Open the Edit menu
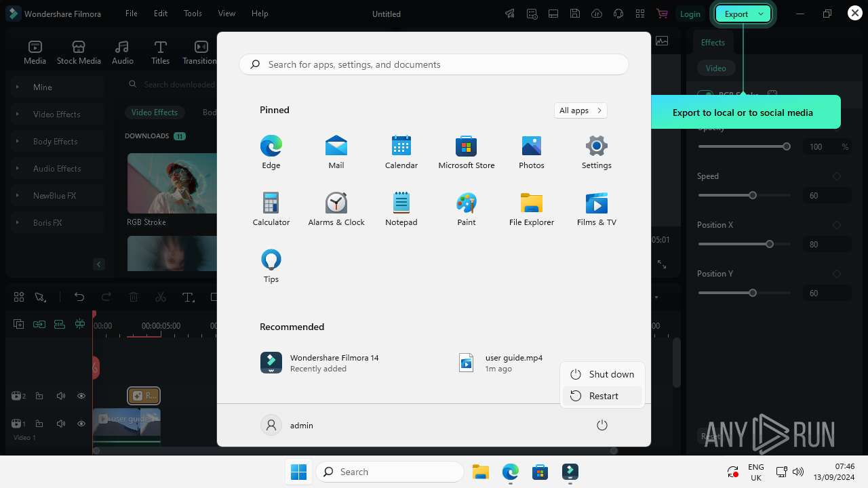The height and width of the screenshot is (488, 868). click(x=161, y=14)
